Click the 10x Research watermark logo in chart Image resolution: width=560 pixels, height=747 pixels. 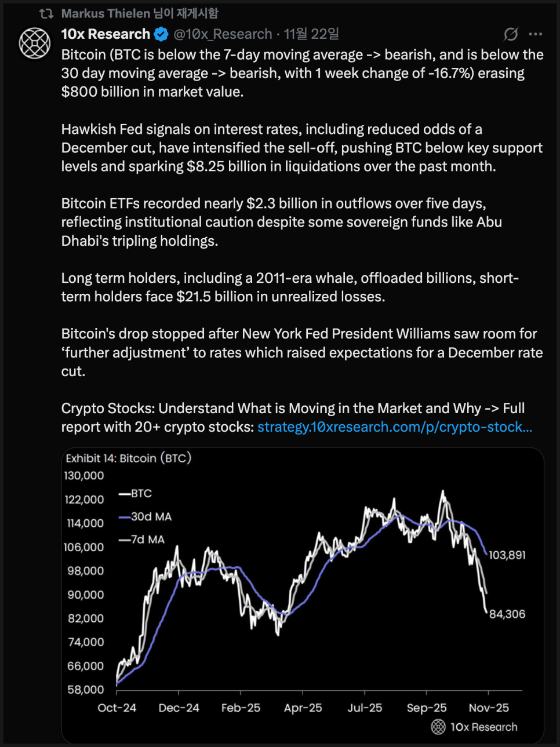439,727
